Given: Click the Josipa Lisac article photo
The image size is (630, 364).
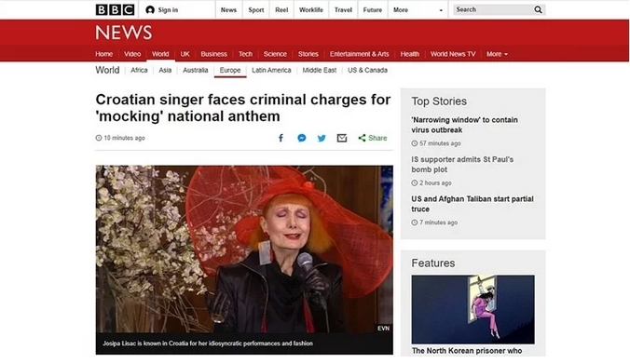Looking at the screenshot, I should pyautogui.click(x=244, y=249).
